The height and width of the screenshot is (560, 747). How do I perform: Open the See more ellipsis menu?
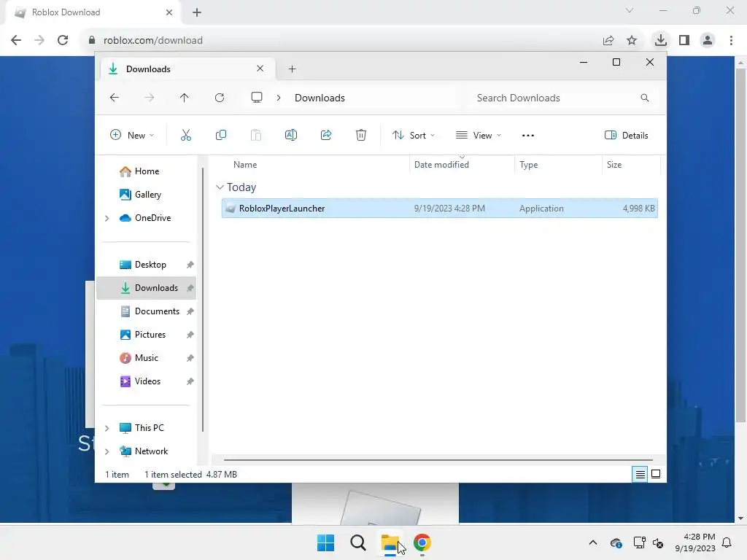pyautogui.click(x=528, y=135)
